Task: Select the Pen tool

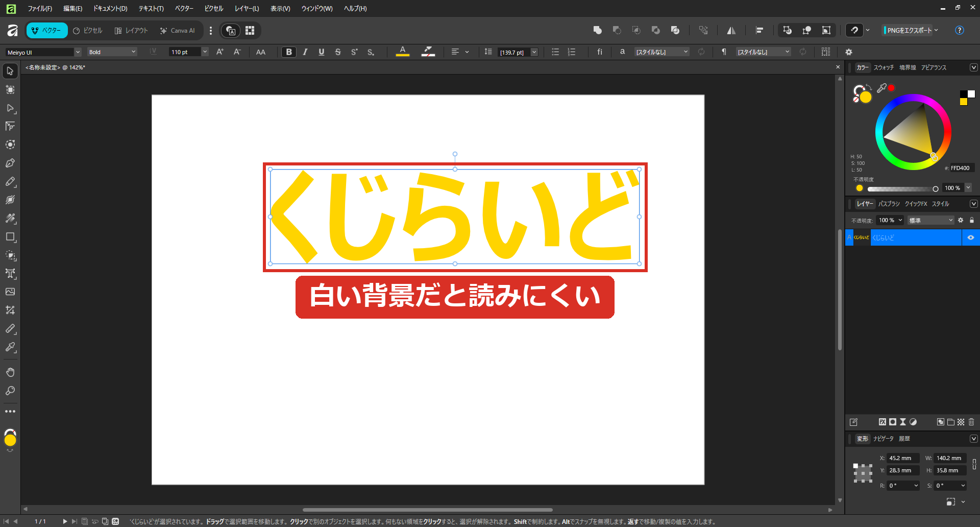Action: (10, 163)
